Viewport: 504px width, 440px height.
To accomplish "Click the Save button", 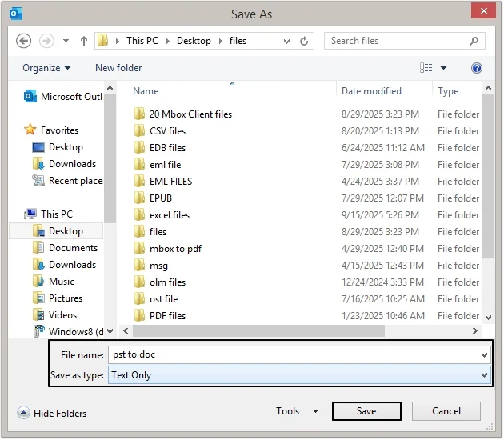I will point(366,410).
